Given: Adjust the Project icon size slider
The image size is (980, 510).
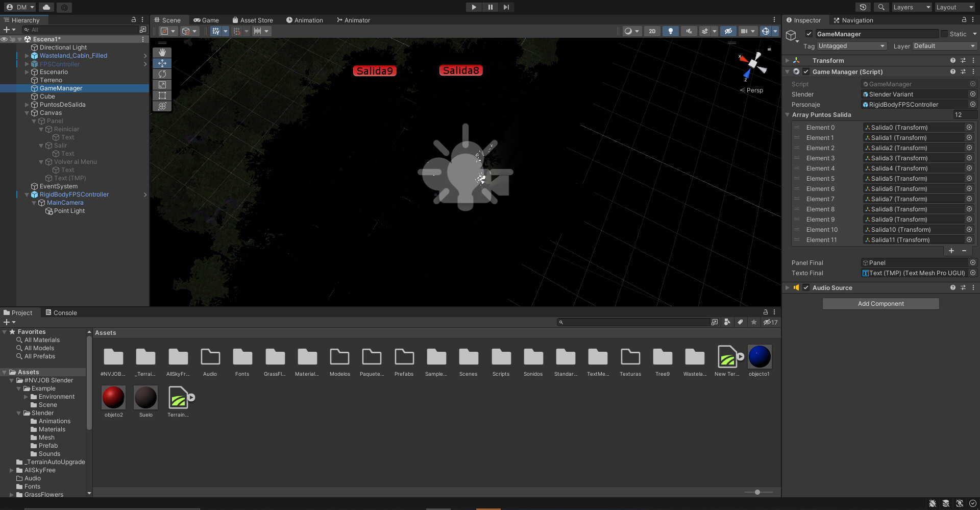Looking at the screenshot, I should 758,492.
